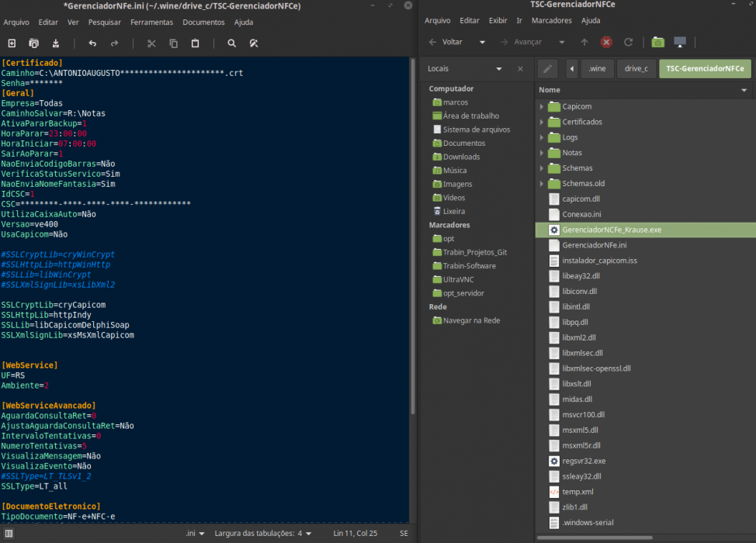Open the file manager's Ir menu
The image size is (756, 543).
(x=519, y=21)
